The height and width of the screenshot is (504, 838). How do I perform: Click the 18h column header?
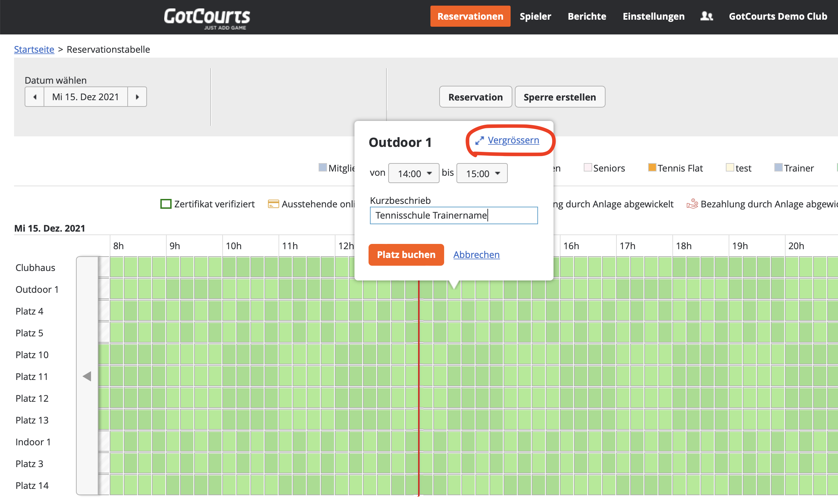point(684,246)
